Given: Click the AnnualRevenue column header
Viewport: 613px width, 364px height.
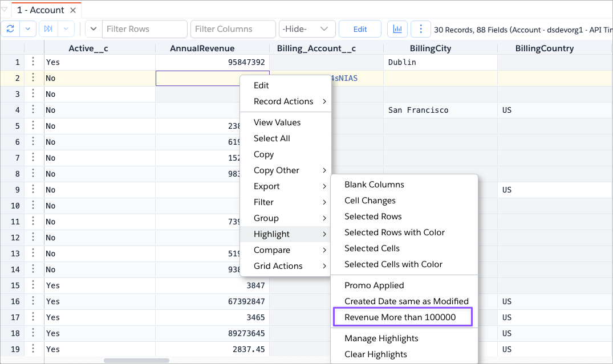Looking at the screenshot, I should pyautogui.click(x=202, y=48).
